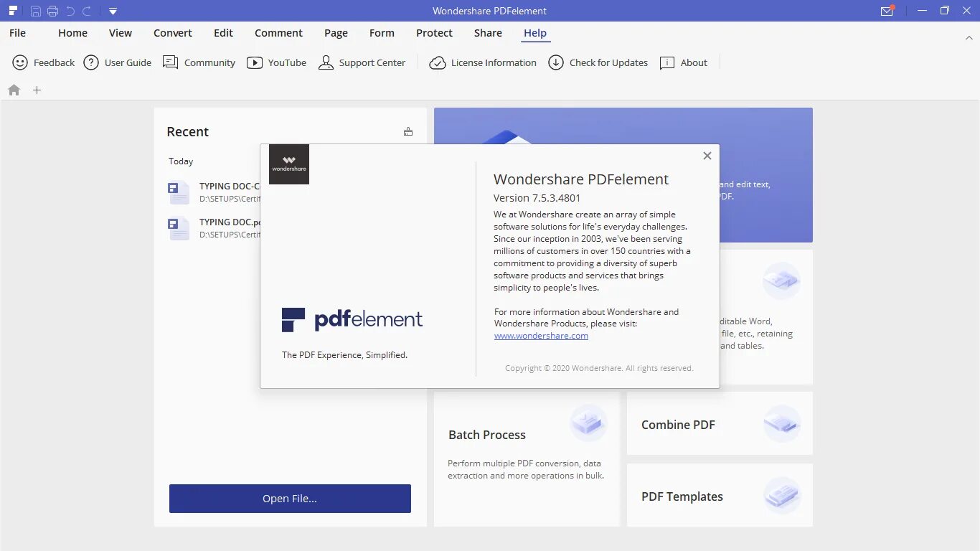Clear the Recent list with the broom icon
This screenshot has height=551, width=980.
[408, 131]
